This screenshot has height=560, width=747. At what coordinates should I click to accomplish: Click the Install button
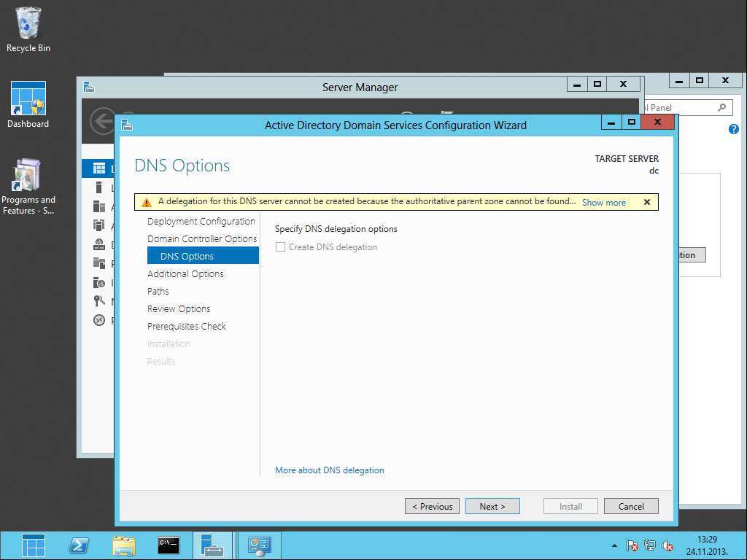click(570, 506)
